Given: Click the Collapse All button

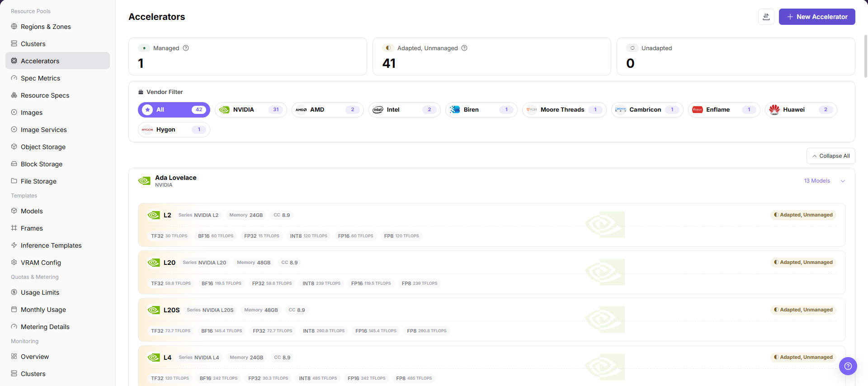Looking at the screenshot, I should coord(831,156).
